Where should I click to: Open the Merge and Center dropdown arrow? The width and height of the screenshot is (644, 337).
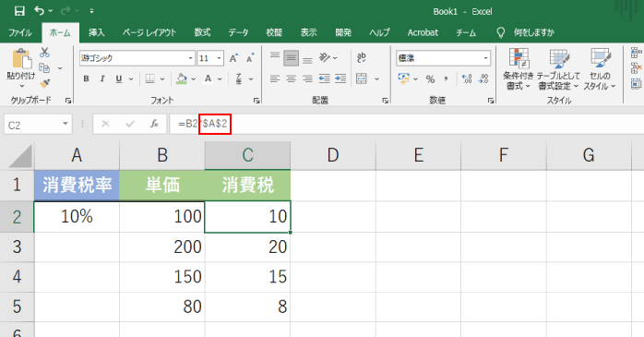point(376,78)
